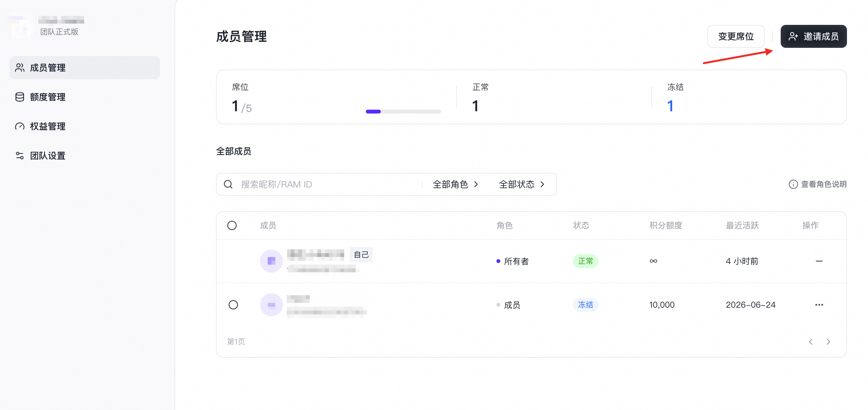Viewport: 868px width, 410px height.
Task: Select the frozen 成员 row checkbox
Action: (233, 305)
